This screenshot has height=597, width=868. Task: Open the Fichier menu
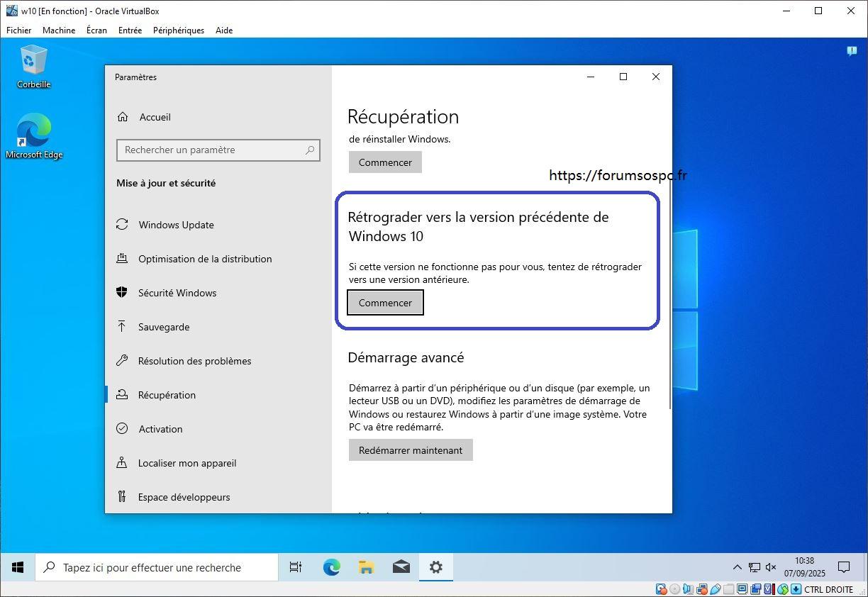19,30
